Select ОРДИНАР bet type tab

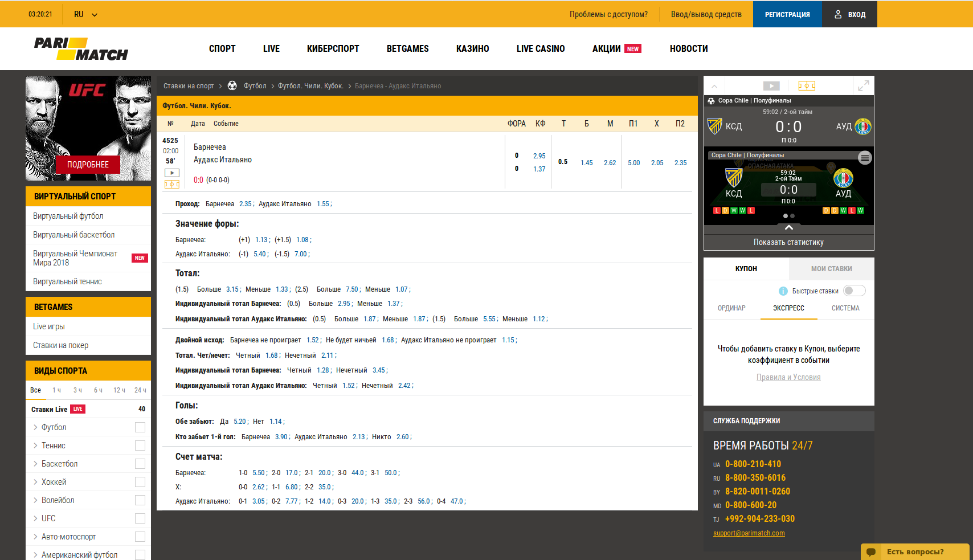coord(731,308)
